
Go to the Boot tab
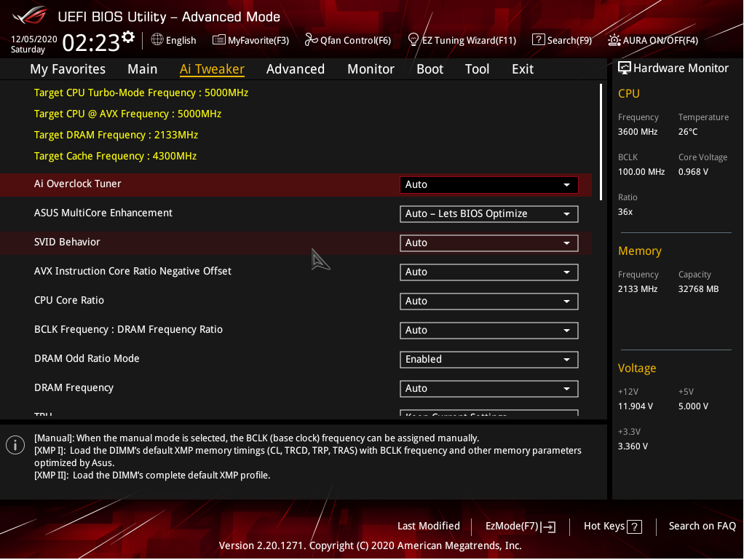tap(430, 69)
